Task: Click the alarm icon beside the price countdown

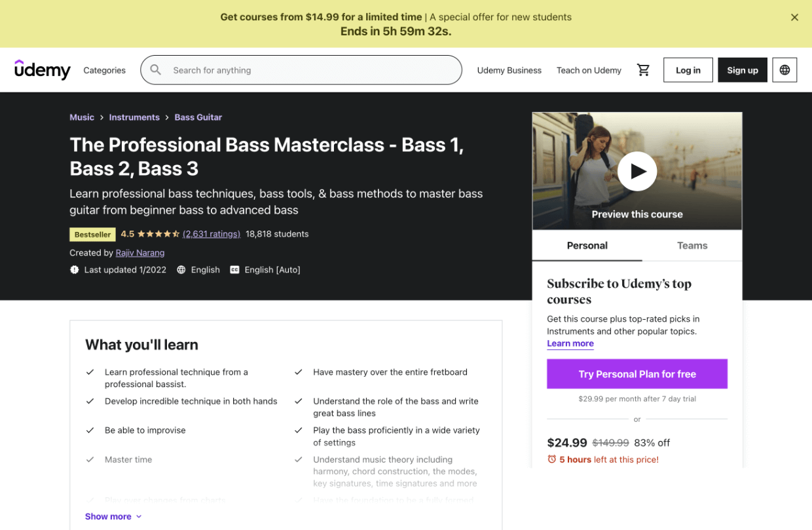Action: 551,460
